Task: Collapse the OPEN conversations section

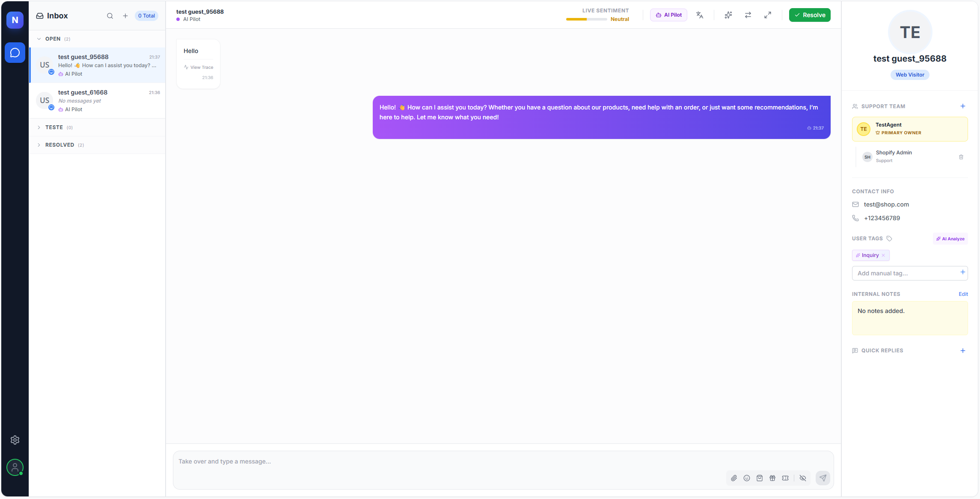Action: [x=39, y=39]
